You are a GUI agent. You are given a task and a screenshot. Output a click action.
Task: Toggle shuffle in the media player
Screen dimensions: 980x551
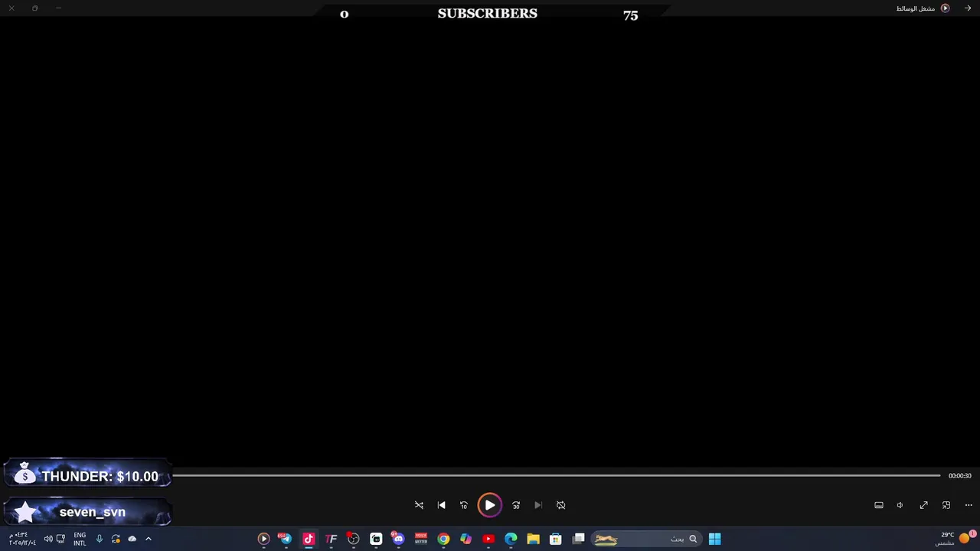pyautogui.click(x=419, y=505)
